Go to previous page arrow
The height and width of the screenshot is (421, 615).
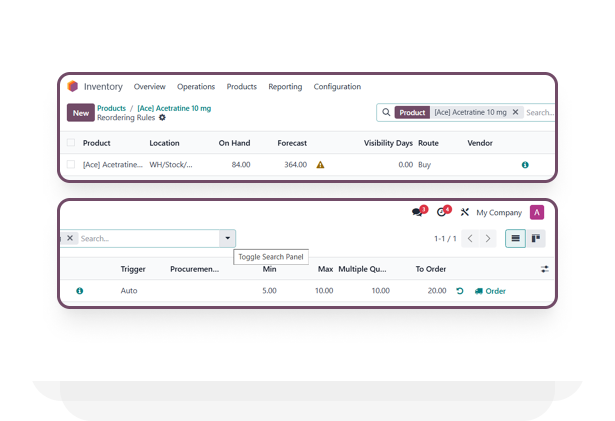coord(470,238)
